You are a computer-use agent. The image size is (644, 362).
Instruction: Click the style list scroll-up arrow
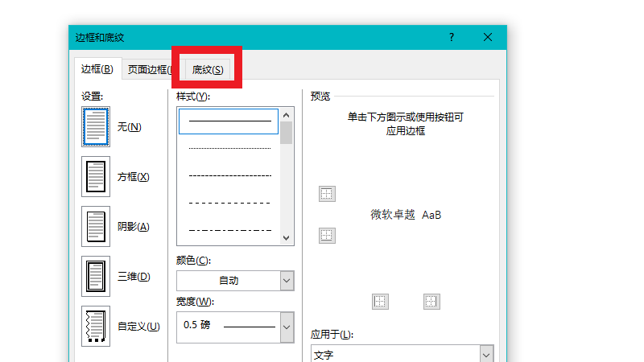click(286, 117)
